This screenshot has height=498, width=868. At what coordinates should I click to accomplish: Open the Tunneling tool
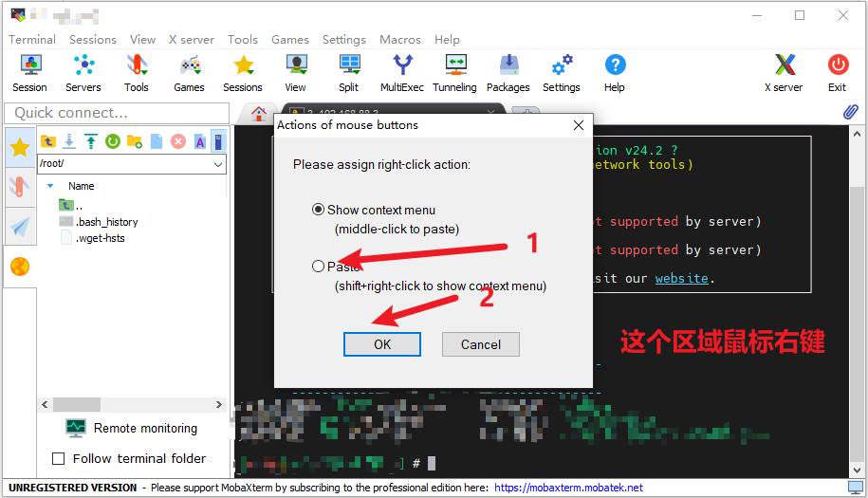pos(454,72)
